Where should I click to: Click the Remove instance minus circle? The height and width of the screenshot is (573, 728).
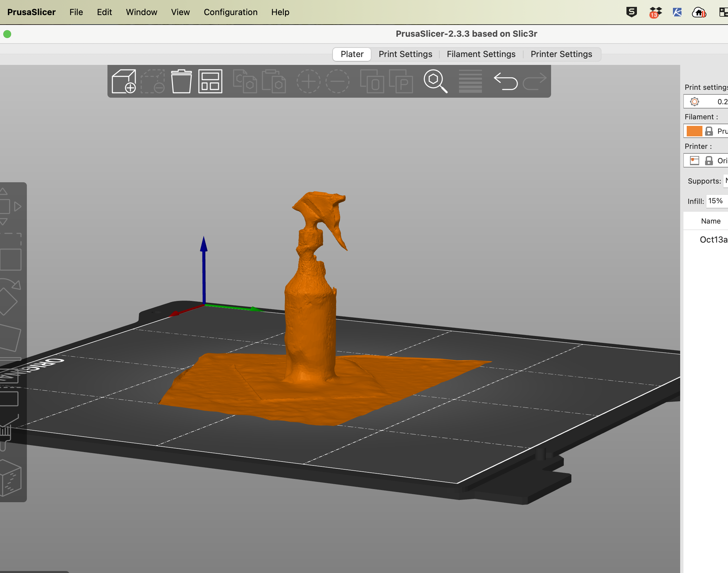pos(337,81)
